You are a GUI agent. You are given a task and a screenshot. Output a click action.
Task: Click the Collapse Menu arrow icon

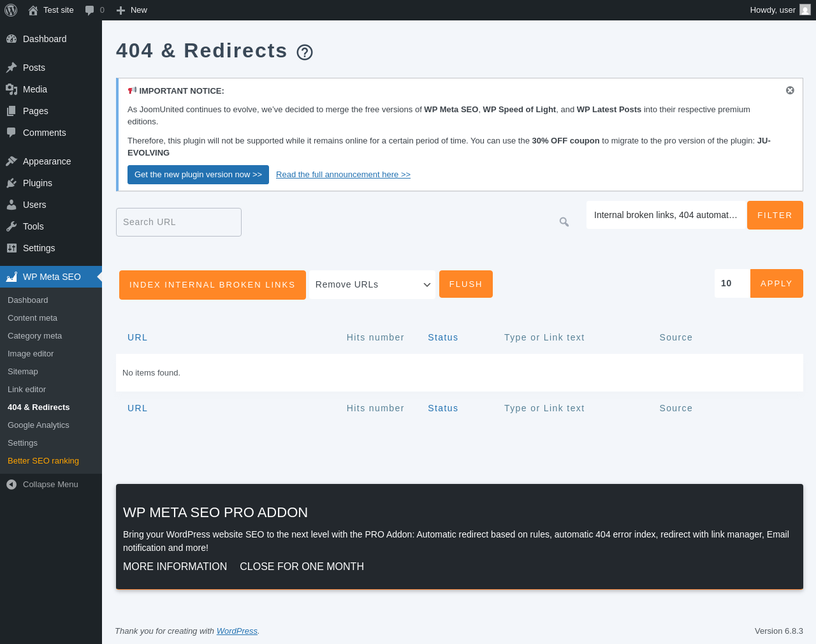11,485
